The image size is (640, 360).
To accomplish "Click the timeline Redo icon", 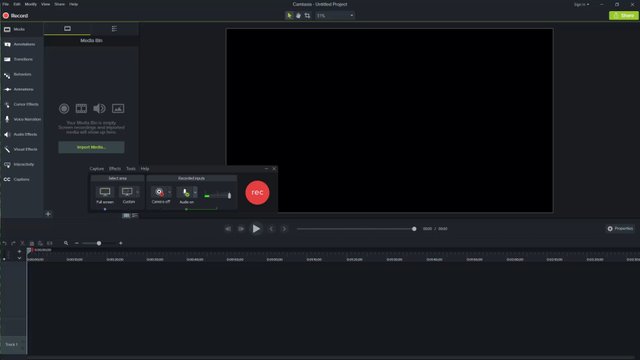I will 13,243.
